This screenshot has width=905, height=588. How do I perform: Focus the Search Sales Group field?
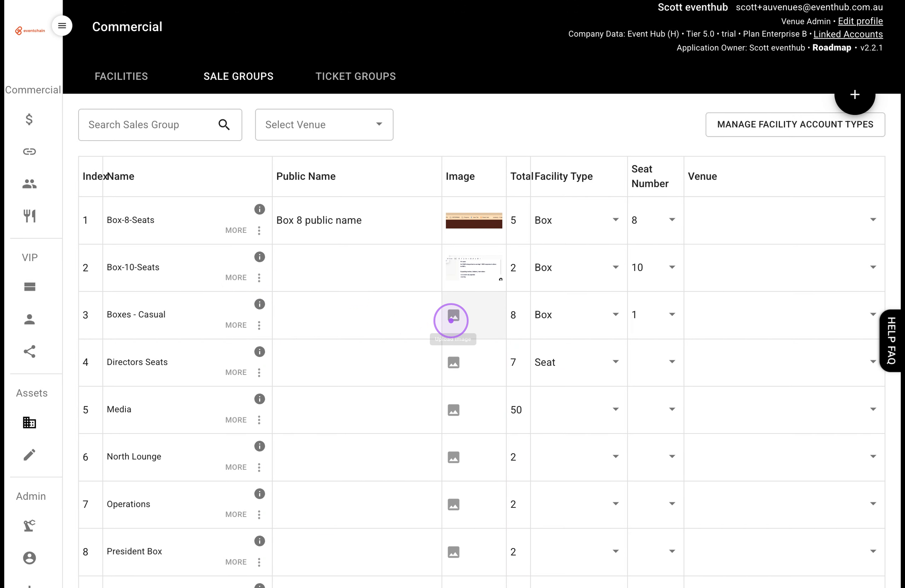click(x=160, y=125)
